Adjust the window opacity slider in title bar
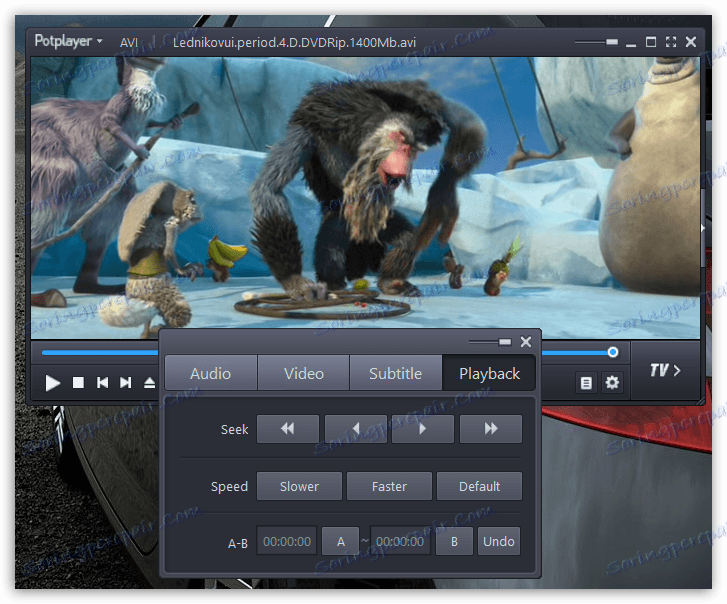727x604 pixels. [x=596, y=42]
